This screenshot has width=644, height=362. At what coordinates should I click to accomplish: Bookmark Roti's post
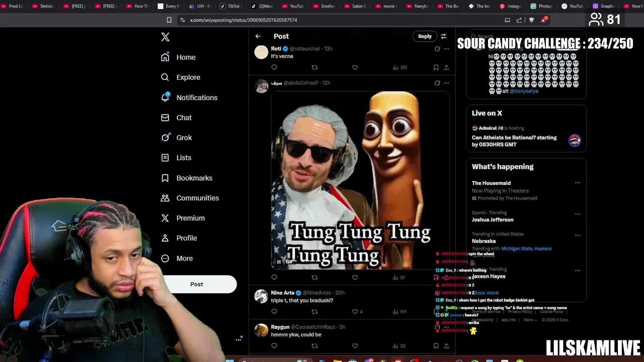pyautogui.click(x=436, y=67)
